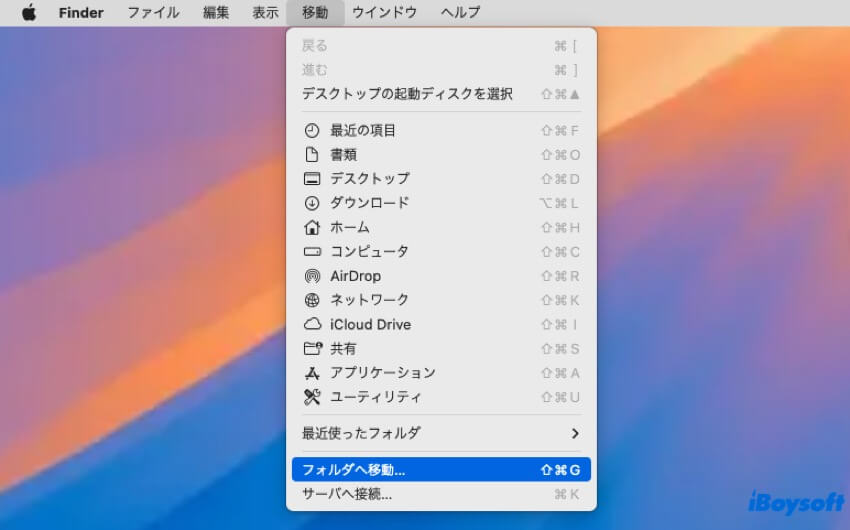
Task: Click the computer icon beside コンピュータ
Action: pos(312,251)
